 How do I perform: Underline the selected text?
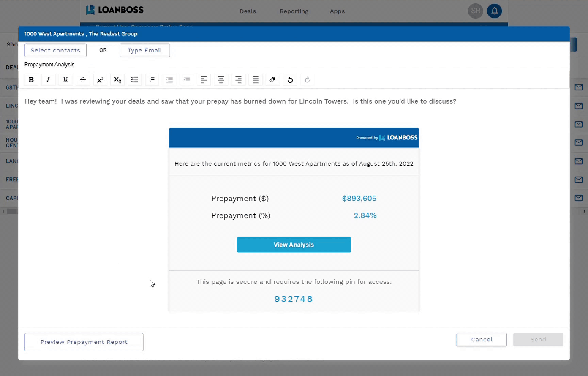tap(65, 80)
